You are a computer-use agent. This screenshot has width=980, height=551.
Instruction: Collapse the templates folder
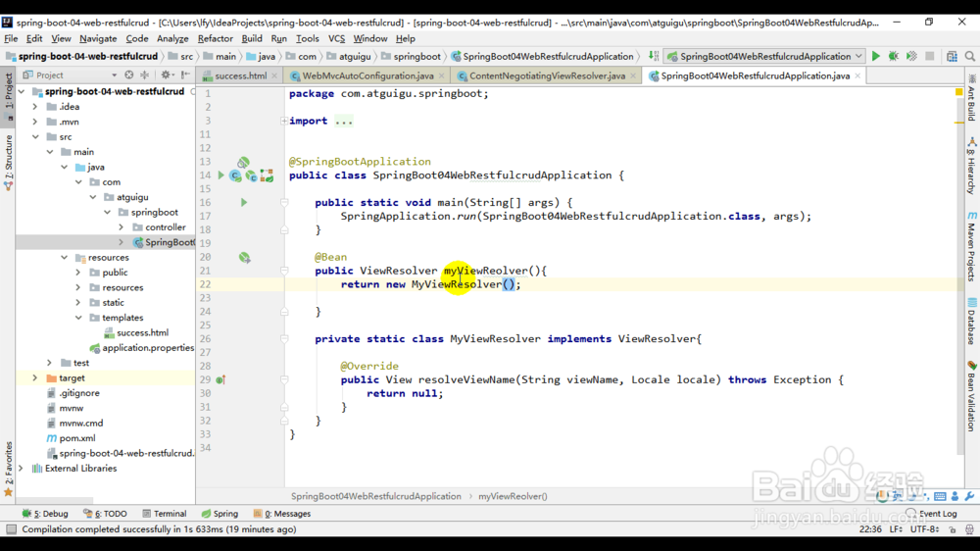[x=78, y=318]
